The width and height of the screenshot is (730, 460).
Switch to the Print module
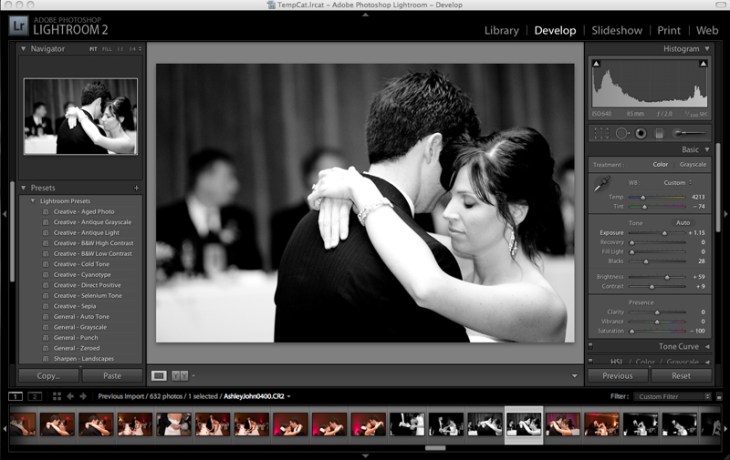pos(669,31)
